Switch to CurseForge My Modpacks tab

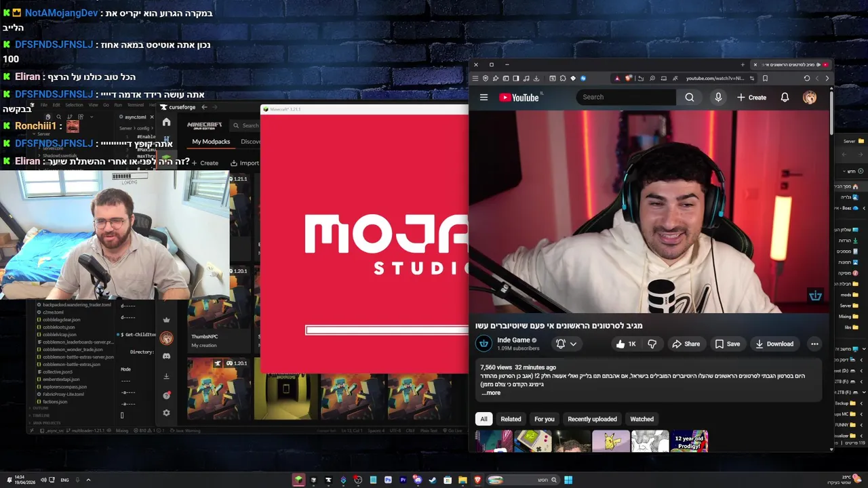click(x=211, y=142)
